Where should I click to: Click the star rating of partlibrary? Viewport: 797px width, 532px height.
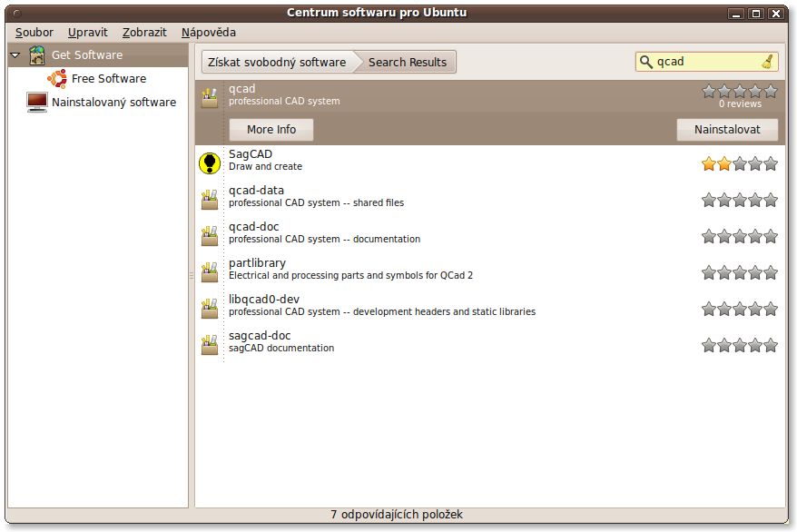pyautogui.click(x=740, y=273)
